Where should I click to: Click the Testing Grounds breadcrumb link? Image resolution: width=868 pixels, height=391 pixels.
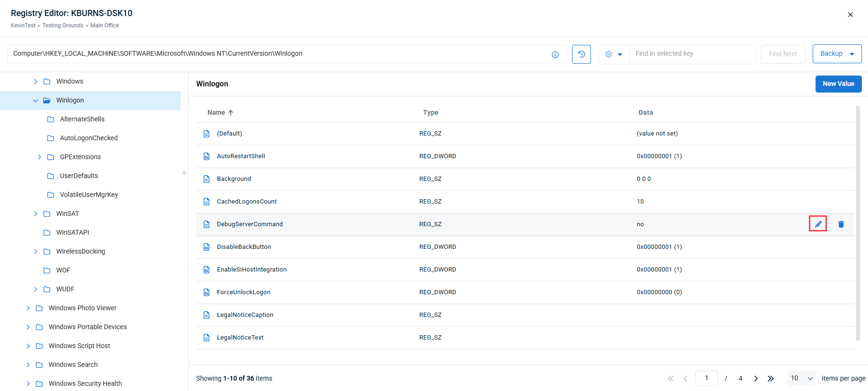coord(63,25)
